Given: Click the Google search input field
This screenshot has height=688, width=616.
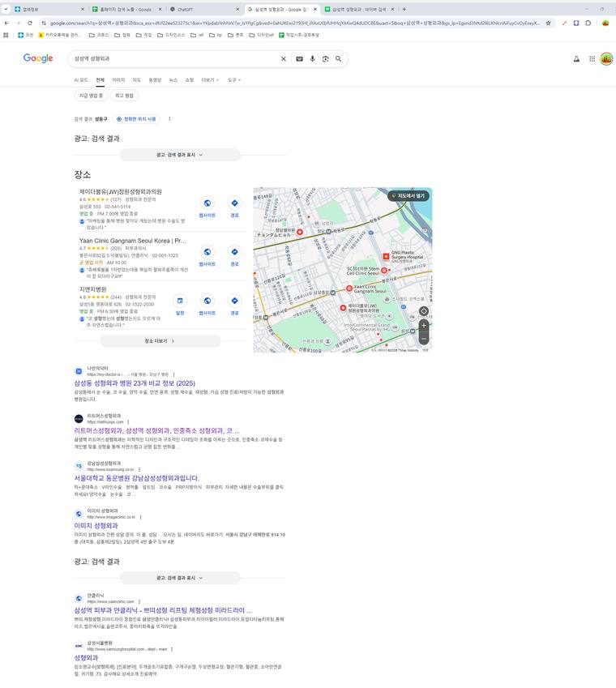Looking at the screenshot, I should click(176, 59).
